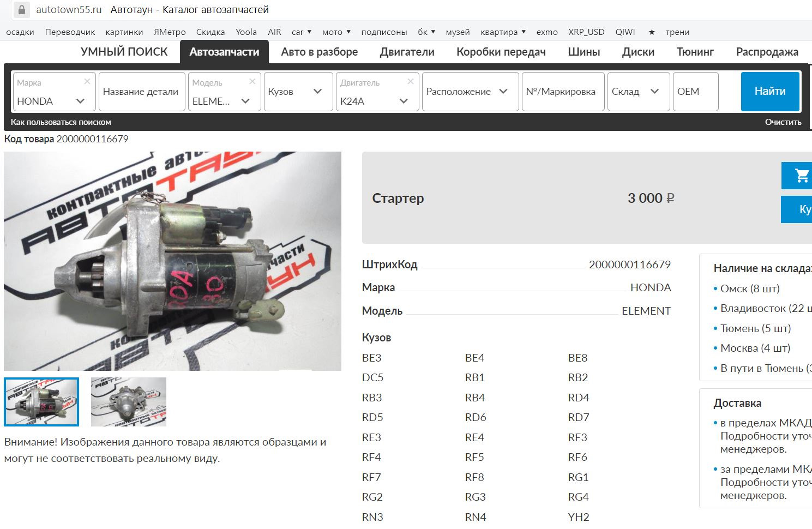This screenshot has height=529, width=812.
Task: Open the трени bookmark
Action: tap(677, 32)
